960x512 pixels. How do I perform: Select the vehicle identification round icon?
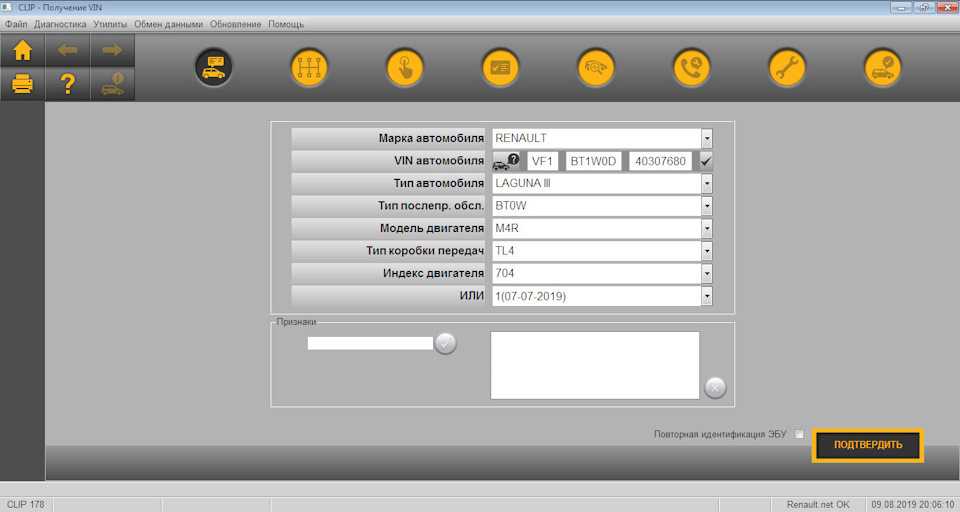point(214,68)
